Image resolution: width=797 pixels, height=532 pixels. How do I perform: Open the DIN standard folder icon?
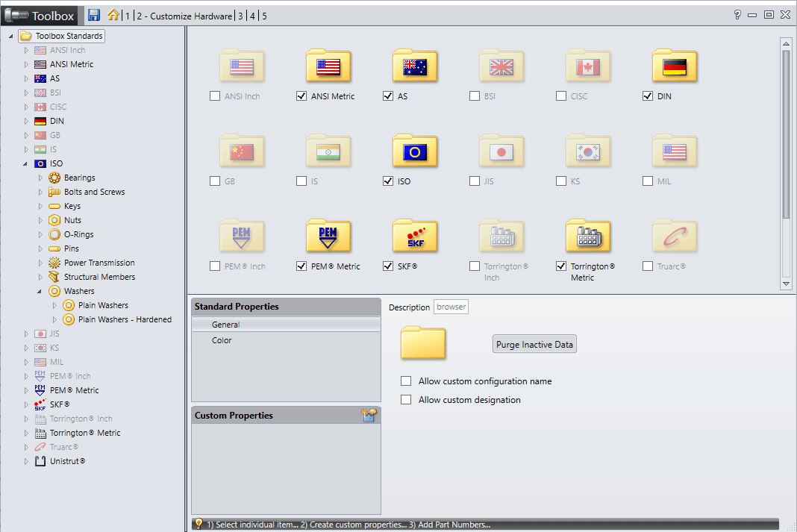674,67
